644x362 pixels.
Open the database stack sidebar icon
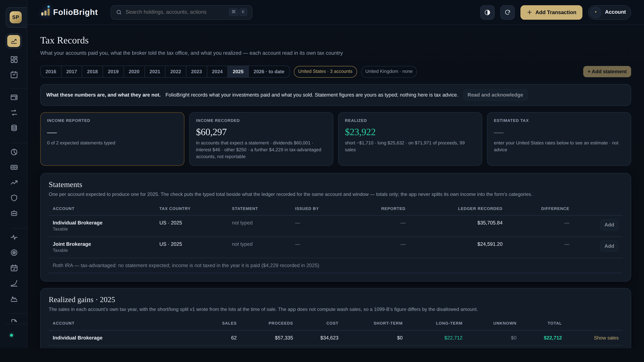pyautogui.click(x=14, y=128)
